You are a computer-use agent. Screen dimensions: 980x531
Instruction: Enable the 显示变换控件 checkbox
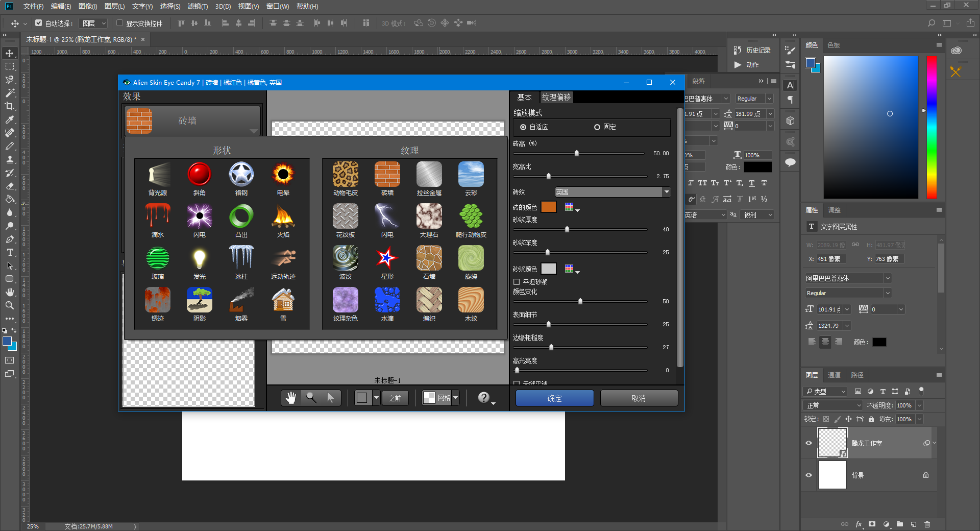coord(119,23)
